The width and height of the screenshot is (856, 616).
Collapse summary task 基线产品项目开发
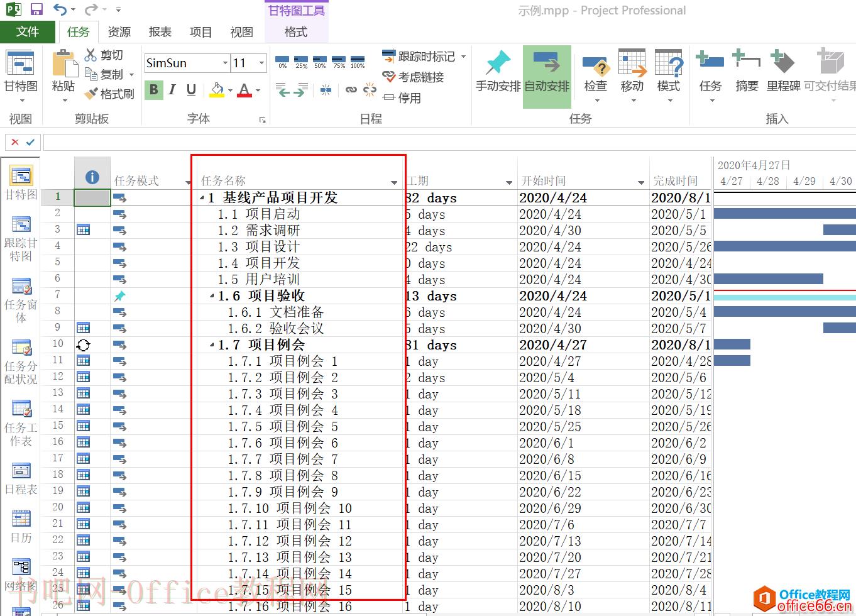[x=202, y=198]
